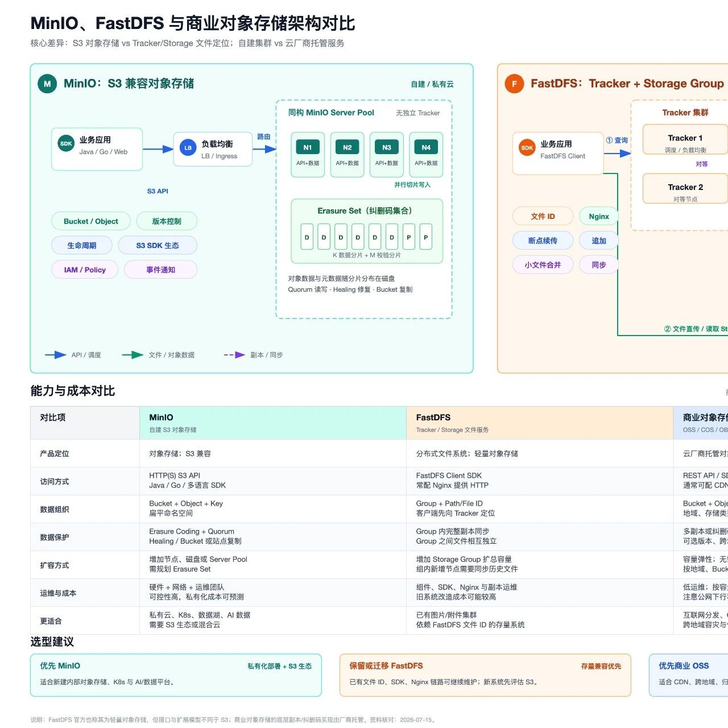Click the orange SDK badge in FastDFS Client box
Screen dimensions: 728x728
pyautogui.click(x=527, y=148)
